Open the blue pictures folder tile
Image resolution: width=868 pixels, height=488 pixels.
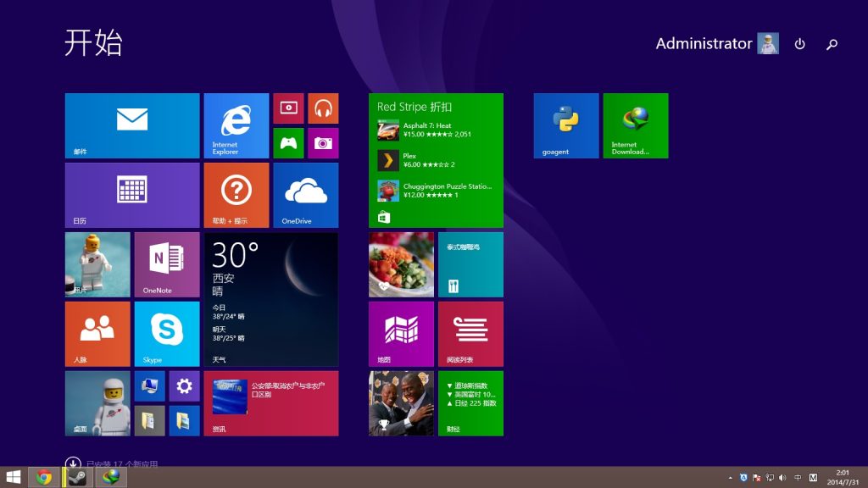(x=184, y=421)
